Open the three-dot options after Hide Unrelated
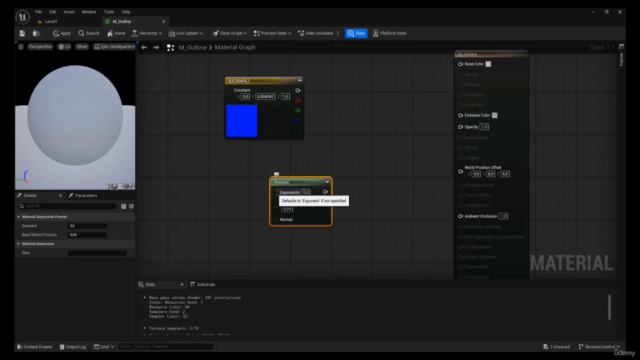The width and height of the screenshot is (640, 360). (338, 33)
